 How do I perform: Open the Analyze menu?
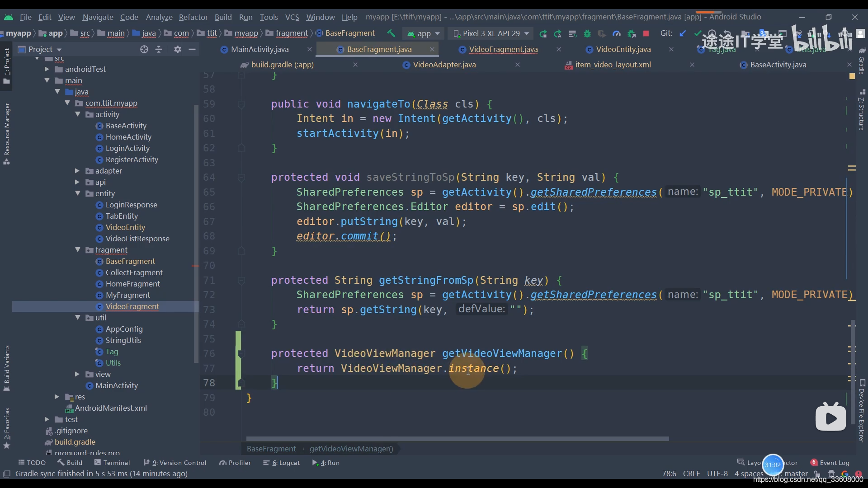click(x=159, y=17)
